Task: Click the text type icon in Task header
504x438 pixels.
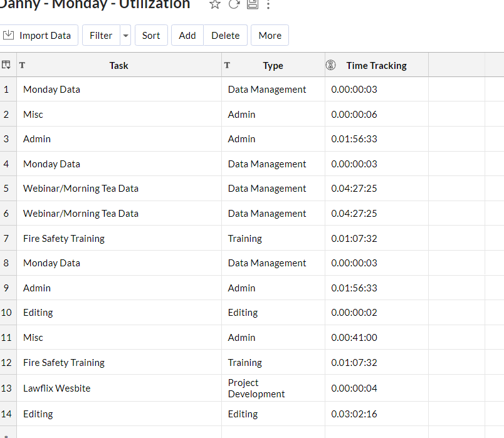Action: pos(22,65)
